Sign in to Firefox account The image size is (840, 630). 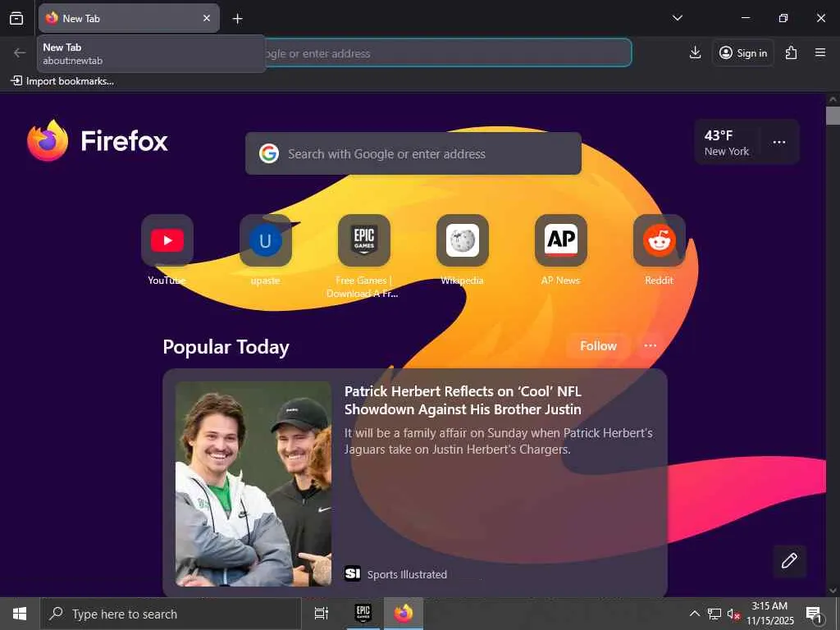pos(743,53)
